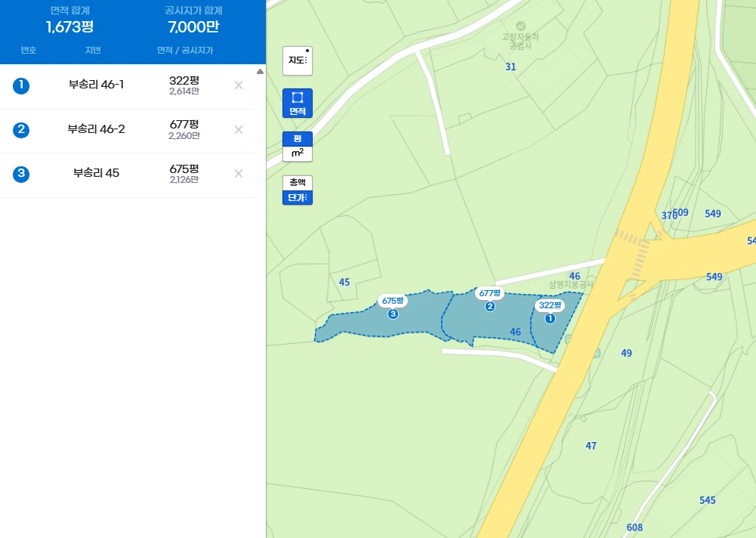Click parcel number 45 on the map
The width and height of the screenshot is (756, 538).
344,283
